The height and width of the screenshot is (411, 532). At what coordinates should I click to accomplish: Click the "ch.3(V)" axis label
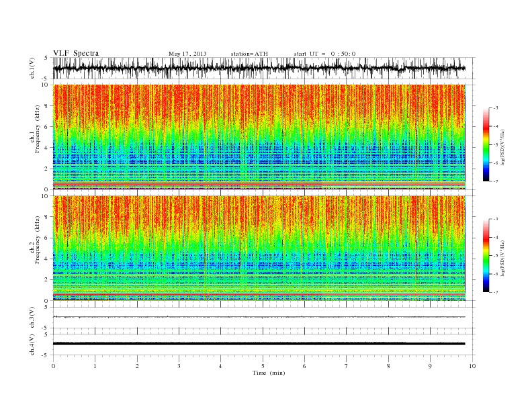click(32, 318)
